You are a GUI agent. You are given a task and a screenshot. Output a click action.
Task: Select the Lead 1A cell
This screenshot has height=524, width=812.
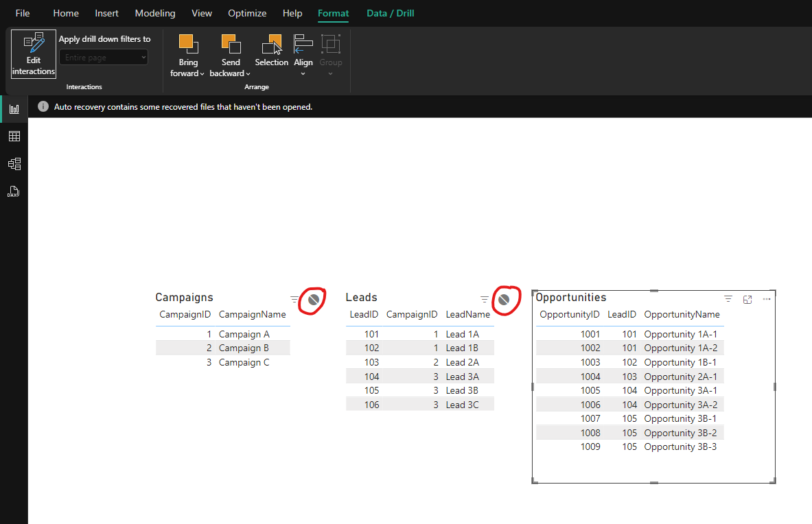(462, 334)
